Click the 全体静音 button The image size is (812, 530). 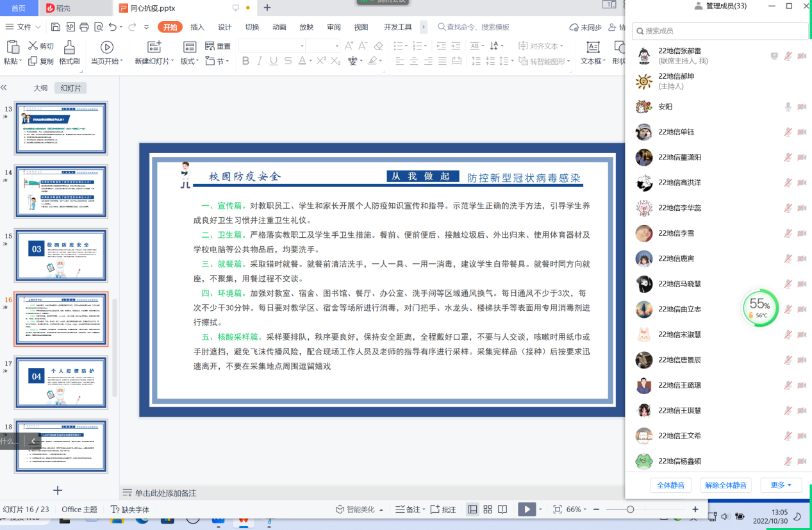670,485
